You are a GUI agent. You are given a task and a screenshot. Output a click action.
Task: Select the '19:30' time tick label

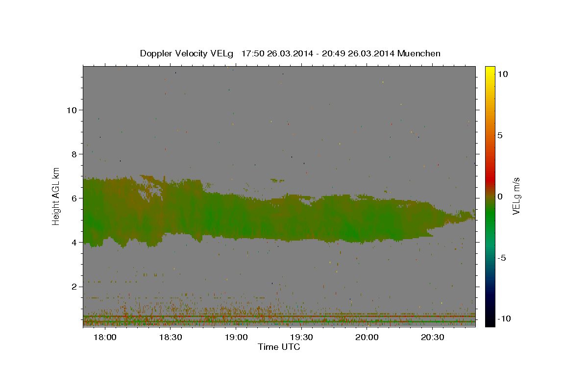(301, 338)
